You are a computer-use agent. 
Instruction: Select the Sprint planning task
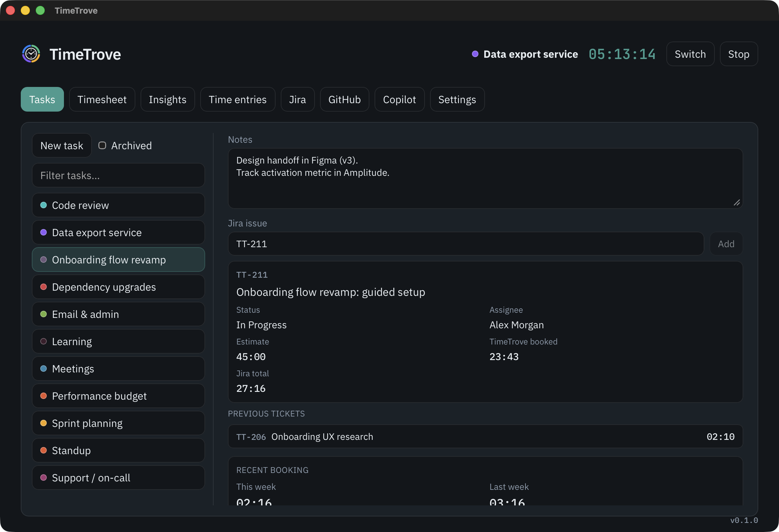point(118,423)
